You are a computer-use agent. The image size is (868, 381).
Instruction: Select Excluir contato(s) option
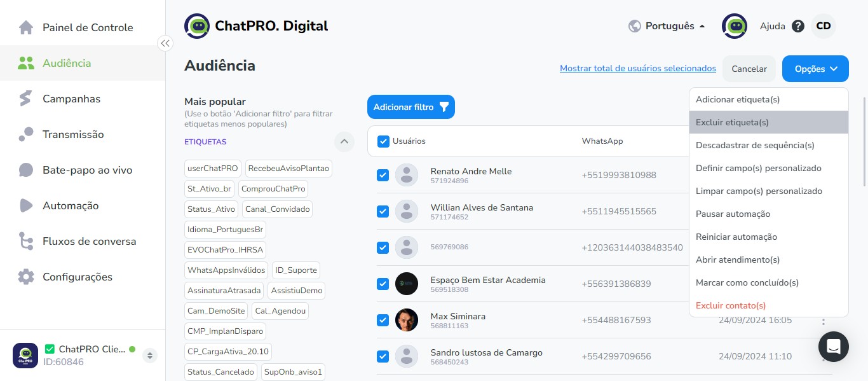click(x=769, y=305)
